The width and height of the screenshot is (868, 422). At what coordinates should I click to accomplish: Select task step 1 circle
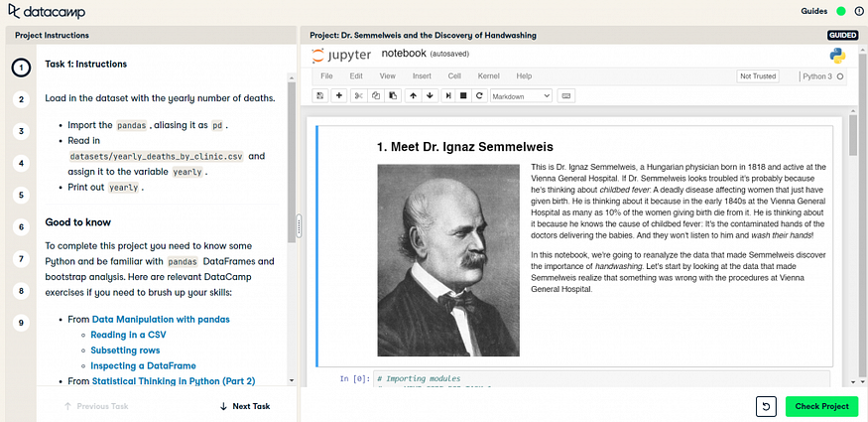click(21, 69)
